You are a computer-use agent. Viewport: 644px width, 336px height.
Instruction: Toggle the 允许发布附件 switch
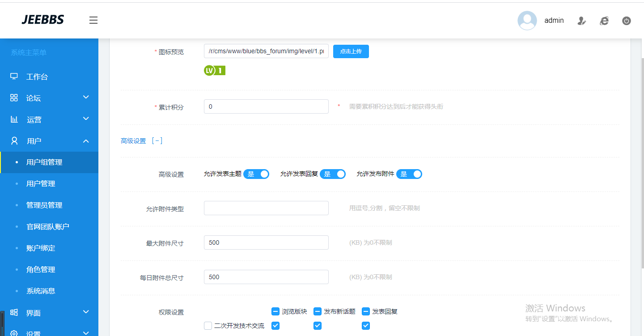click(409, 174)
